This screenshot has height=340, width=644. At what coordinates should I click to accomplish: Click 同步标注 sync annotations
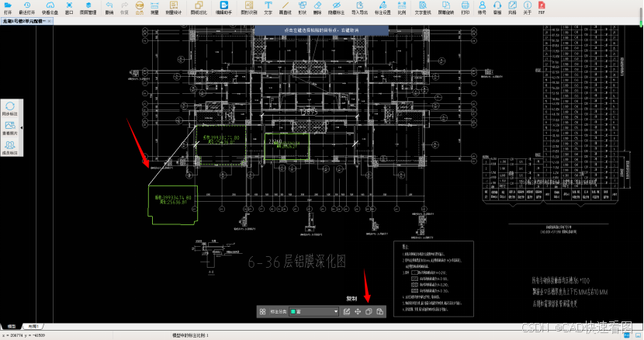tap(10, 109)
